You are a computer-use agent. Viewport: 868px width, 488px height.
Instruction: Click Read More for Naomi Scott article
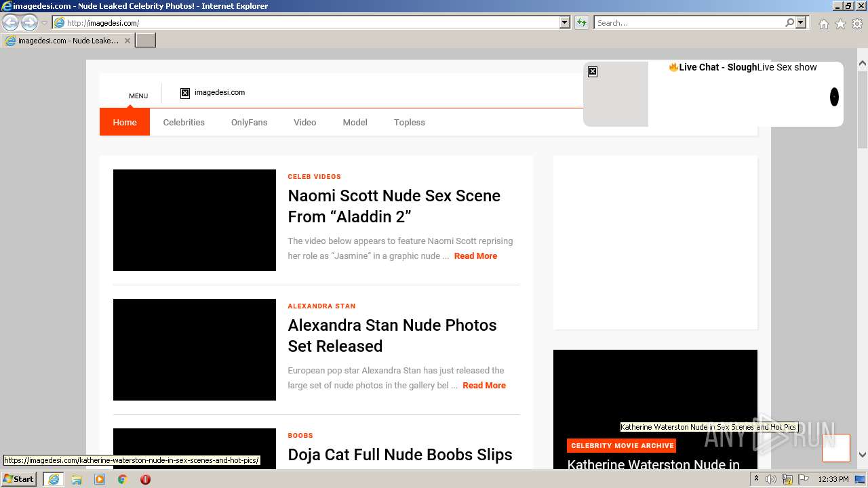pyautogui.click(x=475, y=256)
